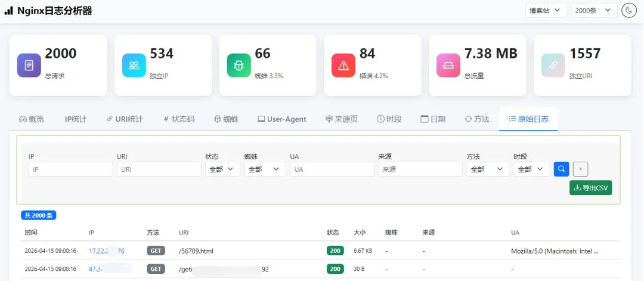Image resolution: width=644 pixels, height=281 pixels.
Task: Focus the 来源 filter input field
Action: pos(420,169)
